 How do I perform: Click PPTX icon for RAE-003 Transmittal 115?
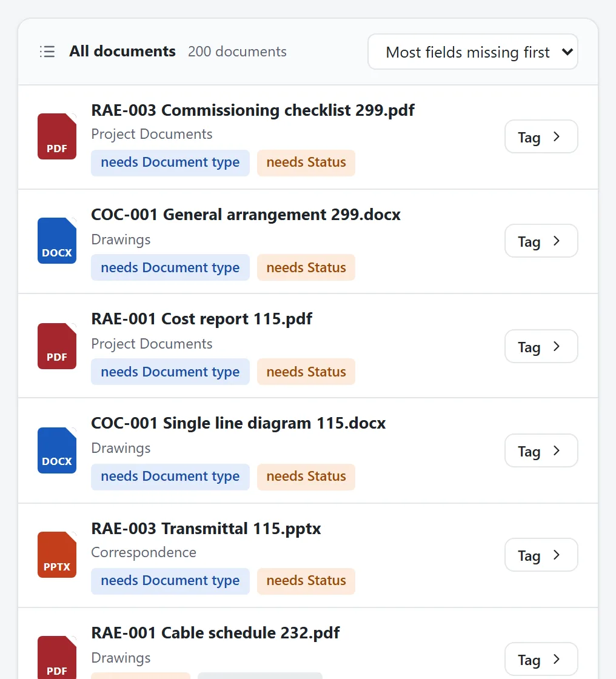57,555
